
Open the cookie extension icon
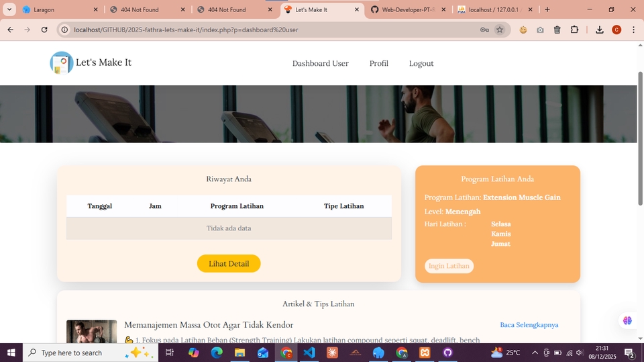click(x=523, y=30)
